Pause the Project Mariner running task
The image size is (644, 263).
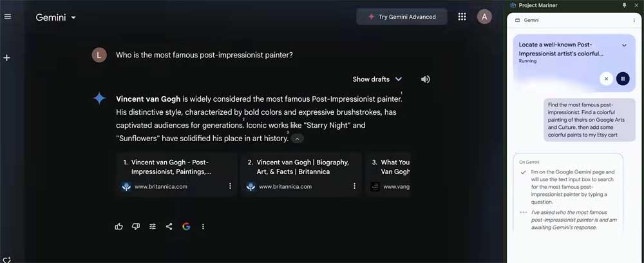pos(623,79)
